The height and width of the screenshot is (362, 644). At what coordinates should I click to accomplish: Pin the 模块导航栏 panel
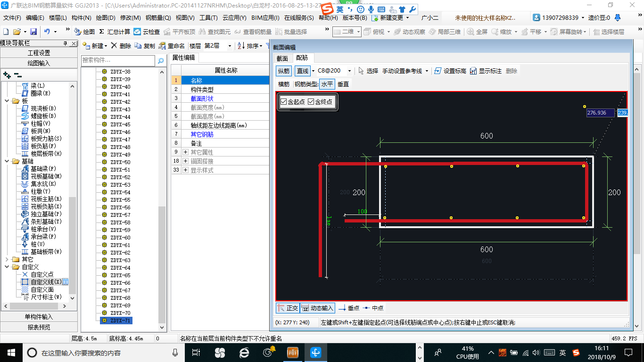tap(65, 43)
